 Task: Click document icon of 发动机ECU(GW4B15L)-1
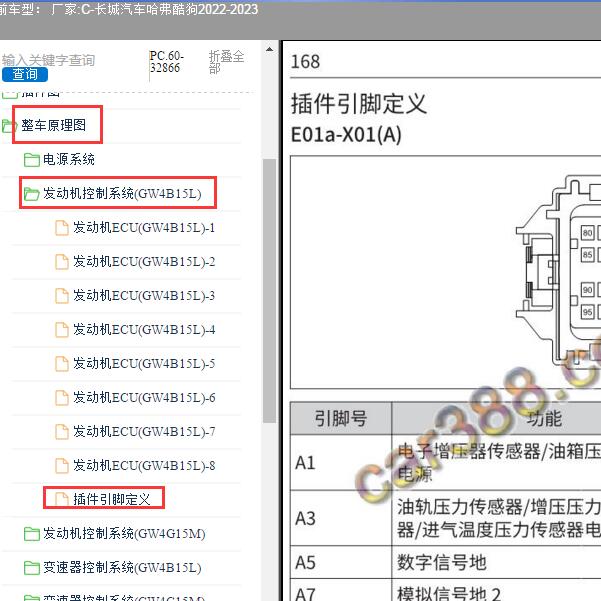(62, 228)
